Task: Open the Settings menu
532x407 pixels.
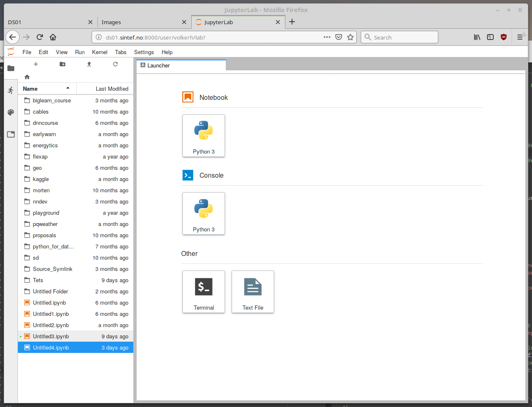Action: tap(144, 52)
